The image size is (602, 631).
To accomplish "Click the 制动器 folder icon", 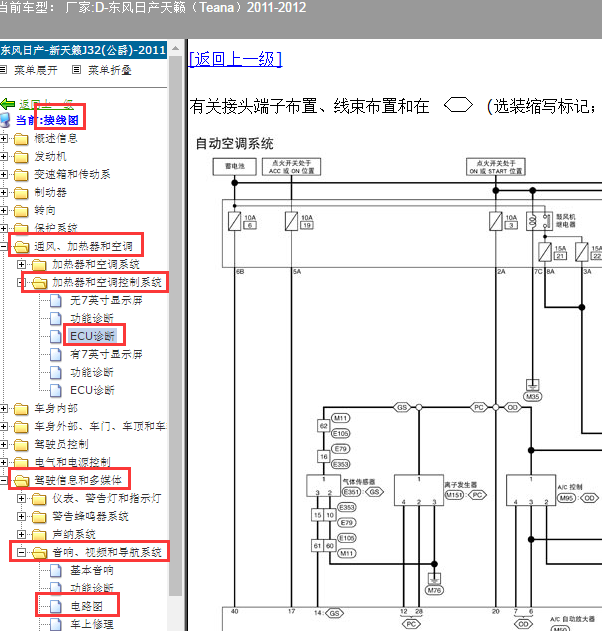I will coord(21,193).
